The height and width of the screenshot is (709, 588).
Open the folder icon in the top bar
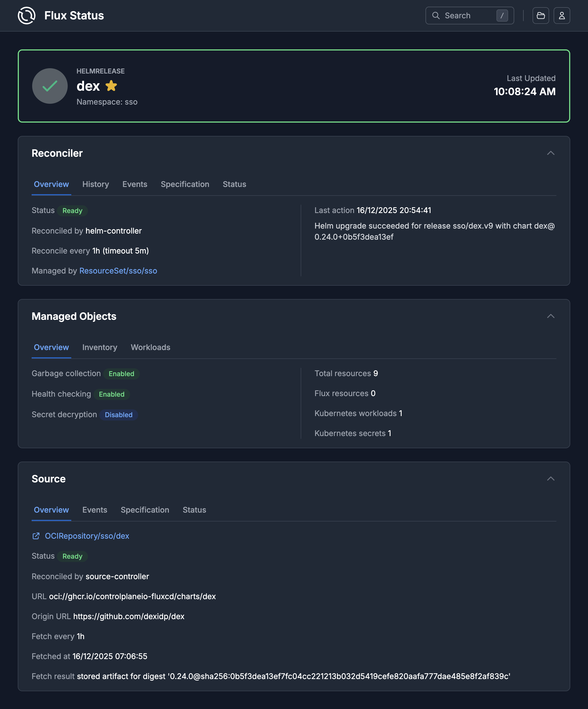(541, 15)
